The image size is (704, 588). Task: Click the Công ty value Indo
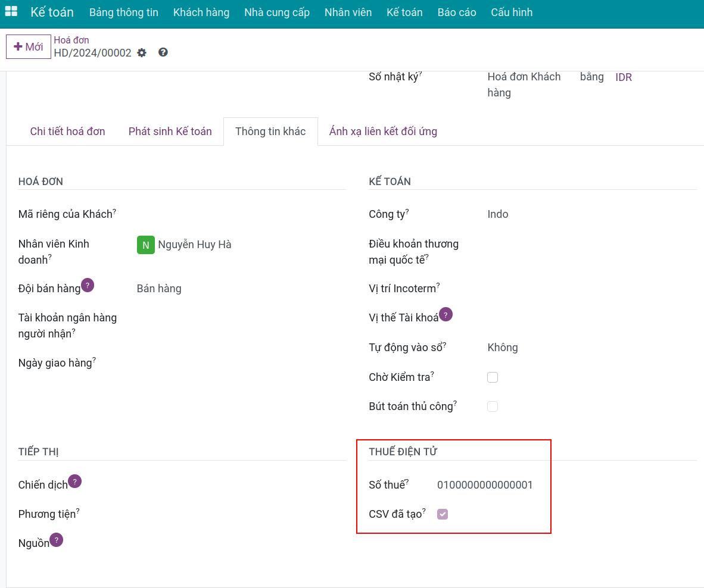(x=498, y=214)
